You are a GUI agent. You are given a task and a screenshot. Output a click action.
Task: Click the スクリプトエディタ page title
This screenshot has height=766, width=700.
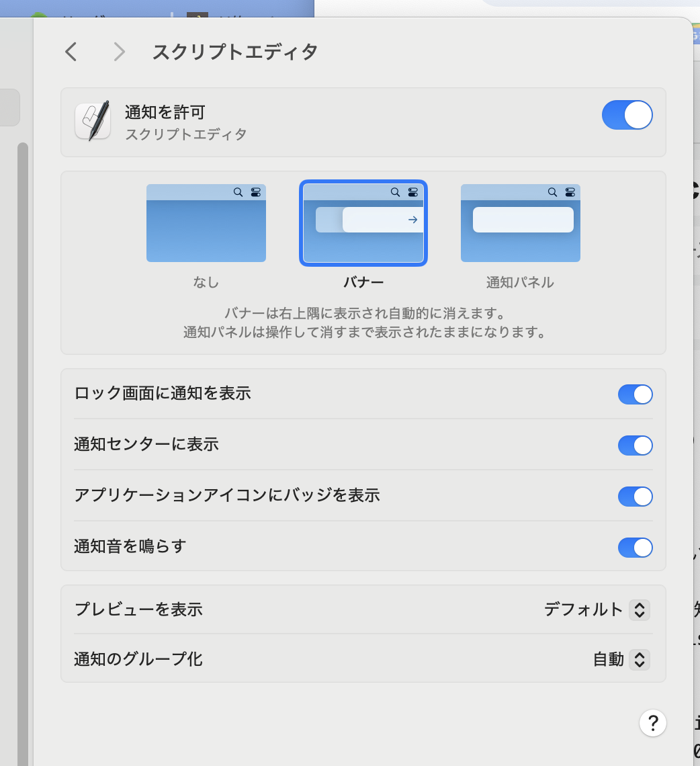(235, 52)
